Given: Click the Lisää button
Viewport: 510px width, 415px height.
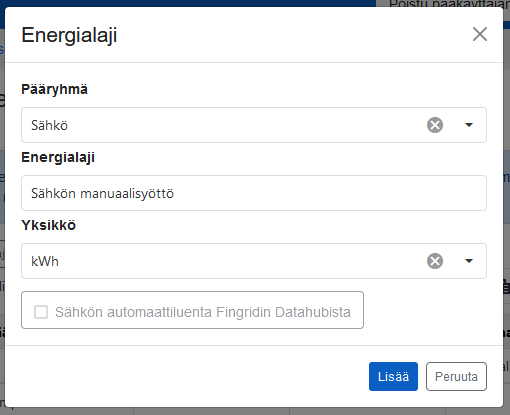Looking at the screenshot, I should (393, 376).
